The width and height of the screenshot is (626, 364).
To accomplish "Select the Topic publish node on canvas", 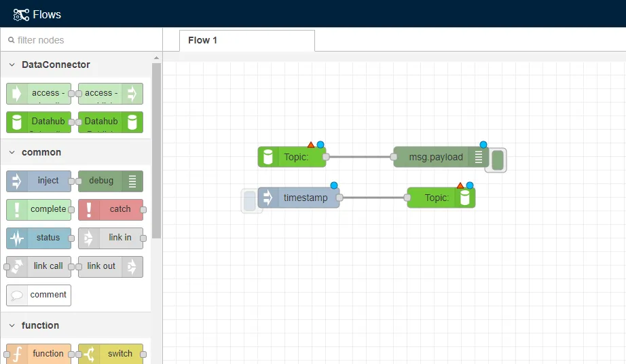I will (441, 198).
